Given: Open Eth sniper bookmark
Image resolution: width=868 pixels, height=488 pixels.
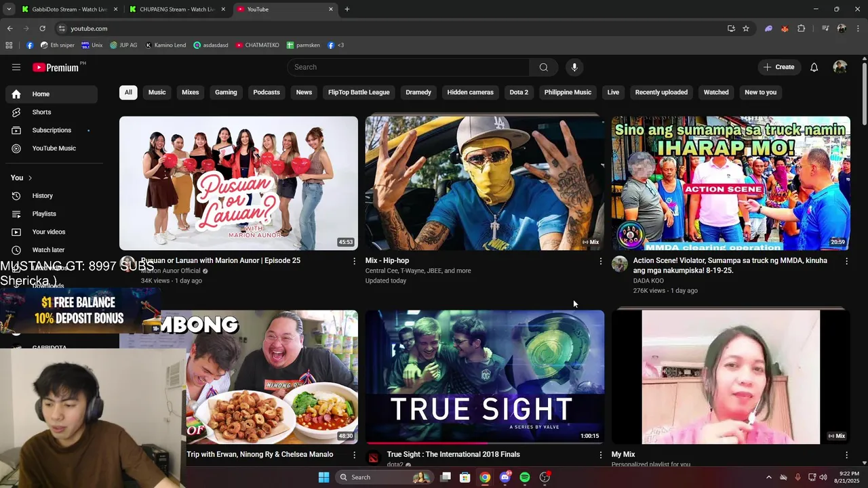Looking at the screenshot, I should (x=58, y=45).
